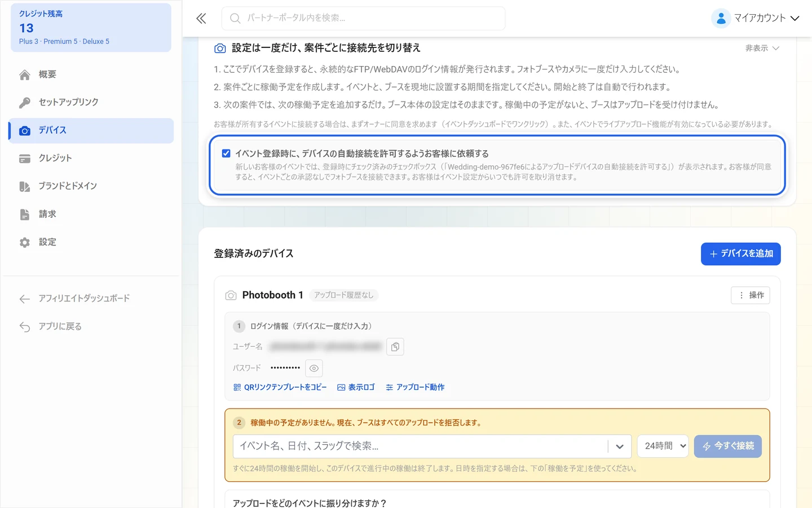The image size is (812, 508).
Task: Click the camera icon beside 設定は一度だけ heading
Action: (x=220, y=49)
